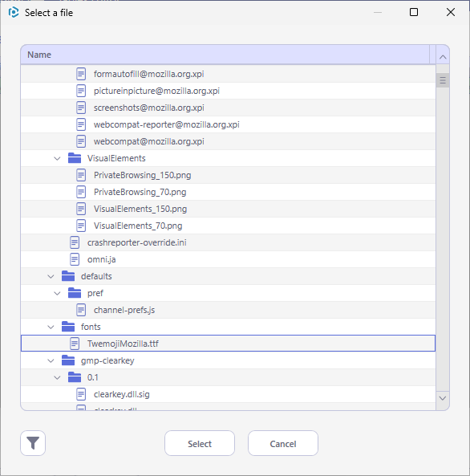Viewport: 470px width, 476px height.
Task: Select the defaults folder name
Action: tap(96, 276)
